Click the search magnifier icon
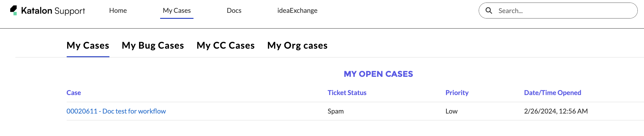 (x=489, y=11)
